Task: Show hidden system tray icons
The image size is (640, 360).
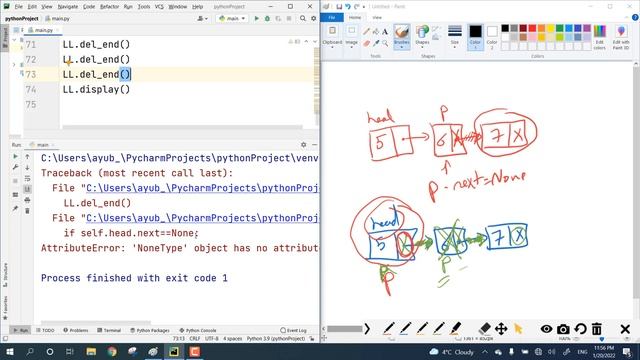Action: pyautogui.click(x=484, y=352)
